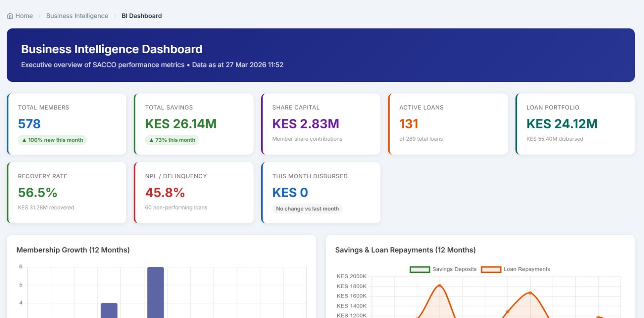The image size is (644, 318).
Task: Click the Total Members value 578
Action: pyautogui.click(x=29, y=124)
